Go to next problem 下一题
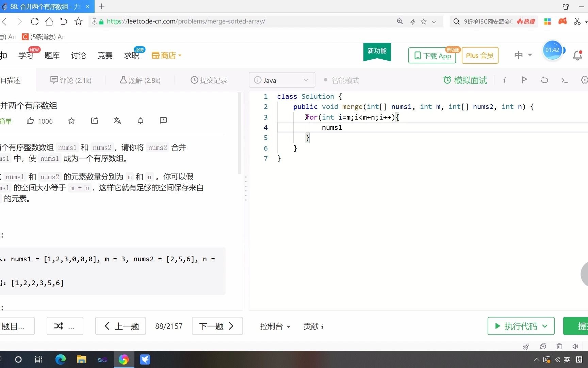Image resolution: width=588 pixels, height=368 pixels. click(217, 326)
